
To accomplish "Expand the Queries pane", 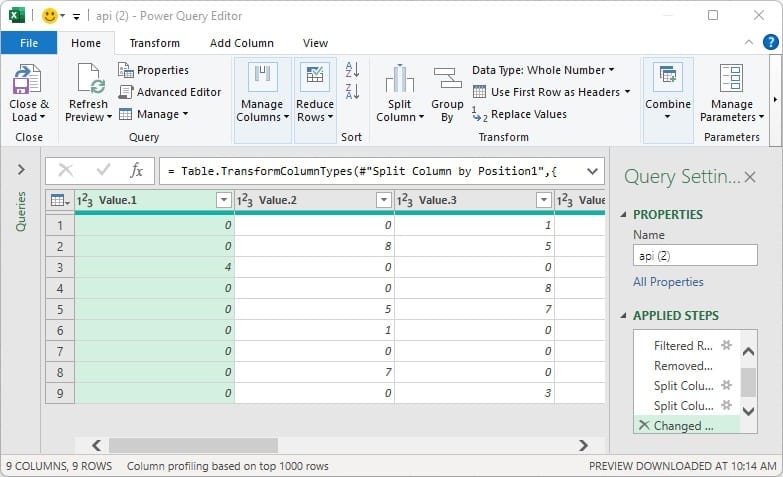I will click(21, 170).
